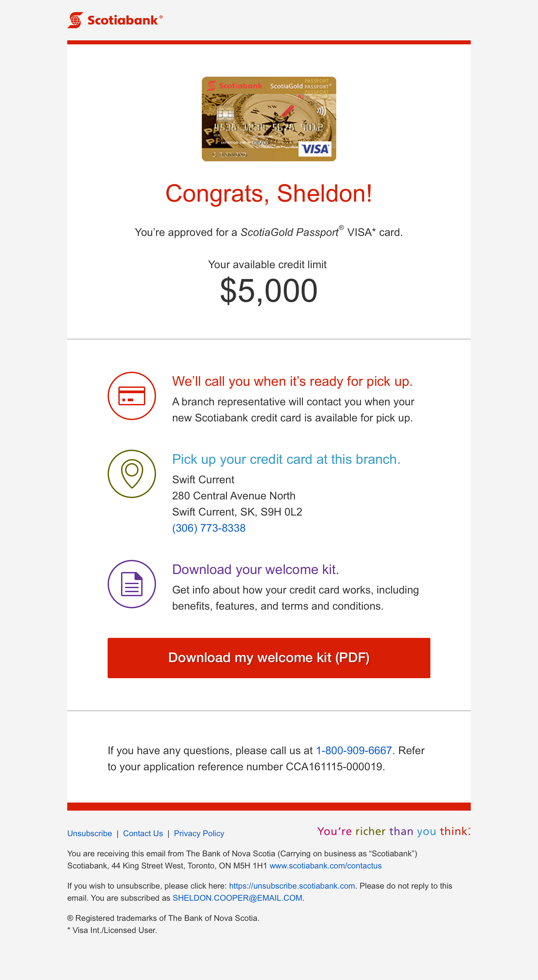The image size is (538, 980).
Task: Visit www.scotiabank.com/contactus link
Action: click(x=325, y=865)
